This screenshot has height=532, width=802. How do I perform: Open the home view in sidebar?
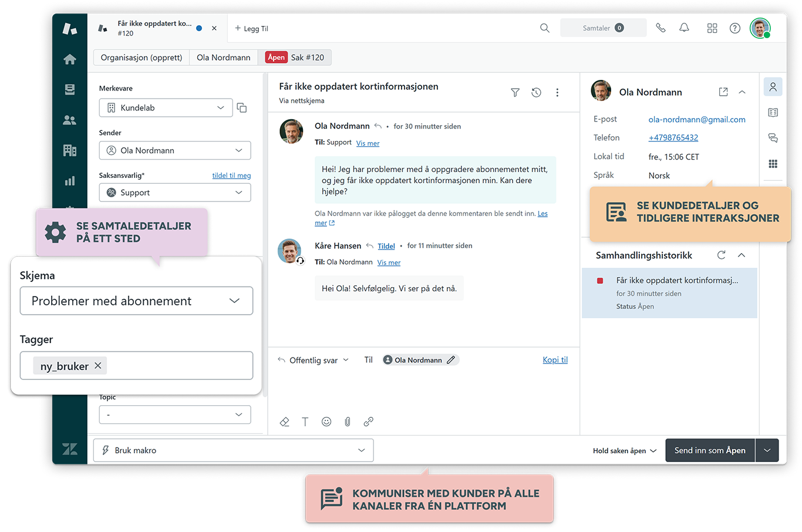(x=70, y=59)
